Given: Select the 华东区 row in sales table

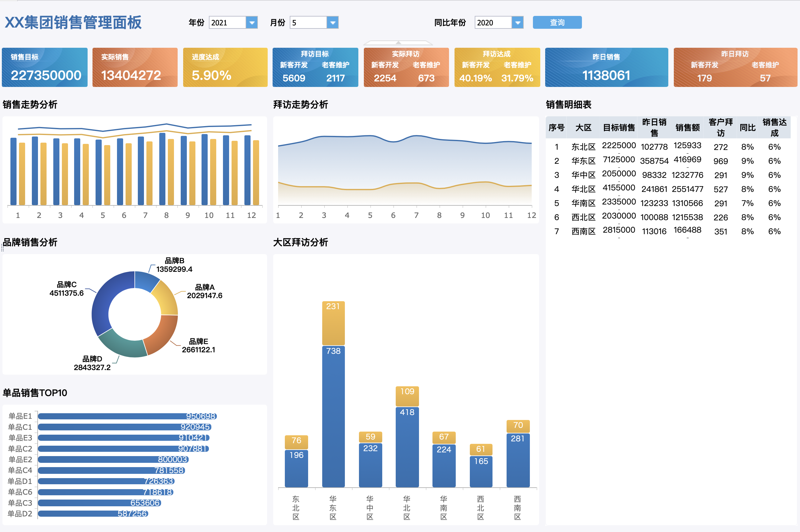Looking at the screenshot, I should pos(583,161).
